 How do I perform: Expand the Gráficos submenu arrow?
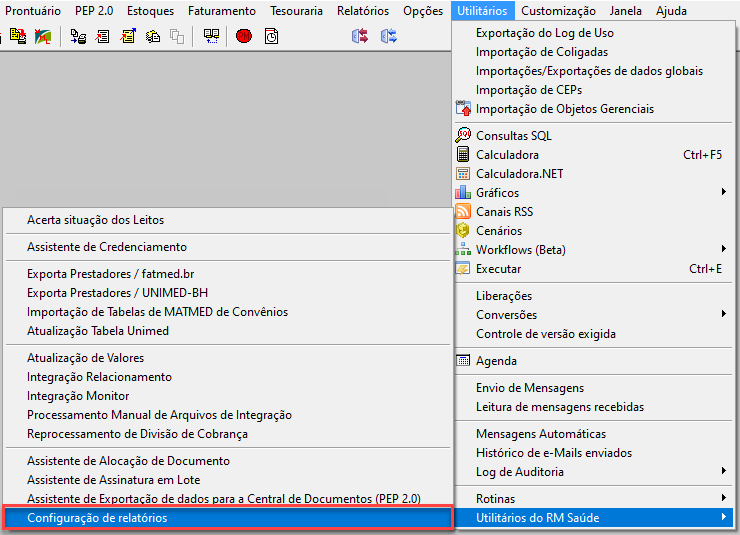click(x=723, y=192)
